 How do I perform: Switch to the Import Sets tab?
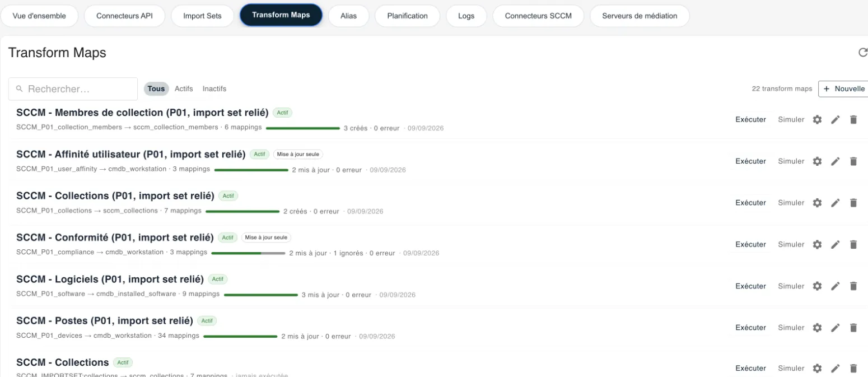[202, 16]
